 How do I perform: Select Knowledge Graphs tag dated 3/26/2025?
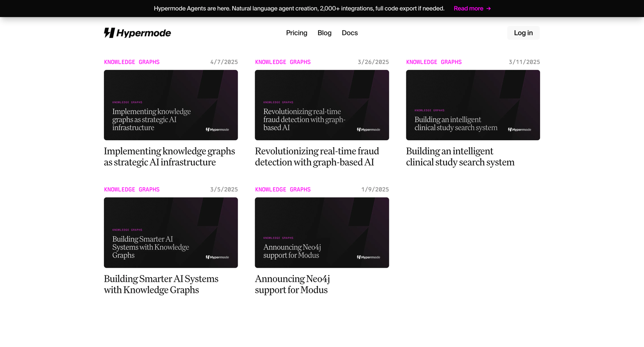coord(283,62)
